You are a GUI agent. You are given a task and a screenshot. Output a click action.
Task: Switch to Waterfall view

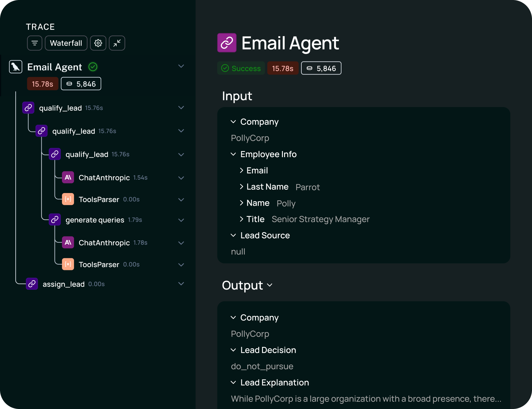[x=66, y=43]
